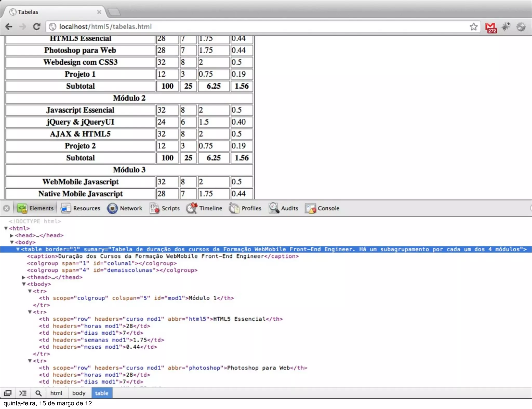Collapse the body element node
Viewport: 532px width, 409px height.
[12, 242]
